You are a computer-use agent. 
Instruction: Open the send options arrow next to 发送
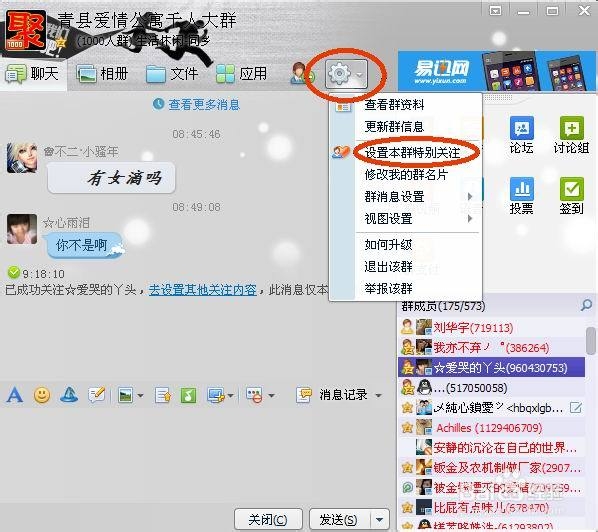point(379,519)
